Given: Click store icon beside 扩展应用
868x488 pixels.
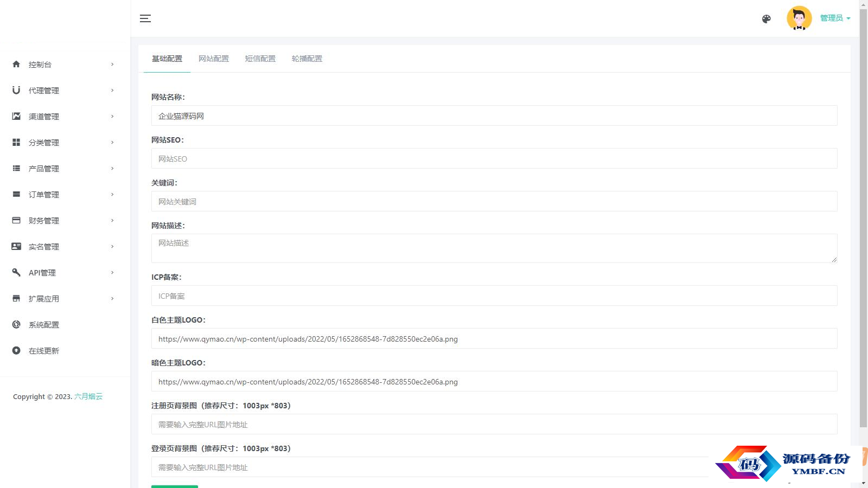Looking at the screenshot, I should point(16,298).
